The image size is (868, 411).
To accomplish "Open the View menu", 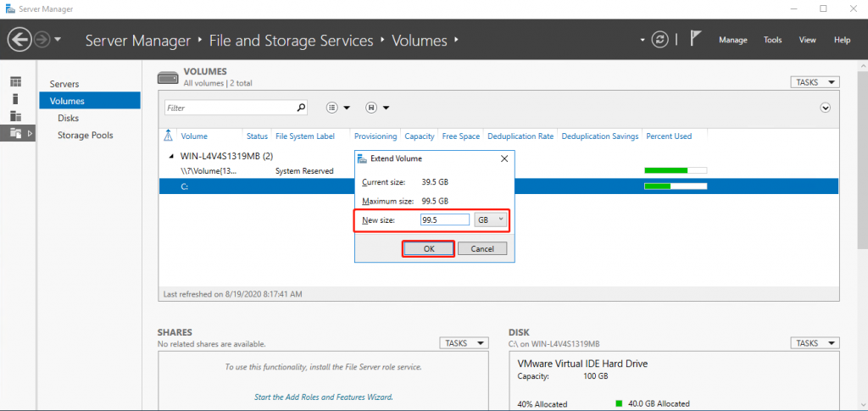I will pos(808,40).
